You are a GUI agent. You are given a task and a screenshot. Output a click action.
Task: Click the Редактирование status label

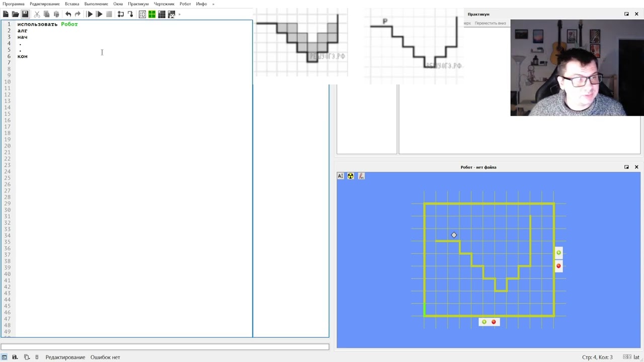65,357
